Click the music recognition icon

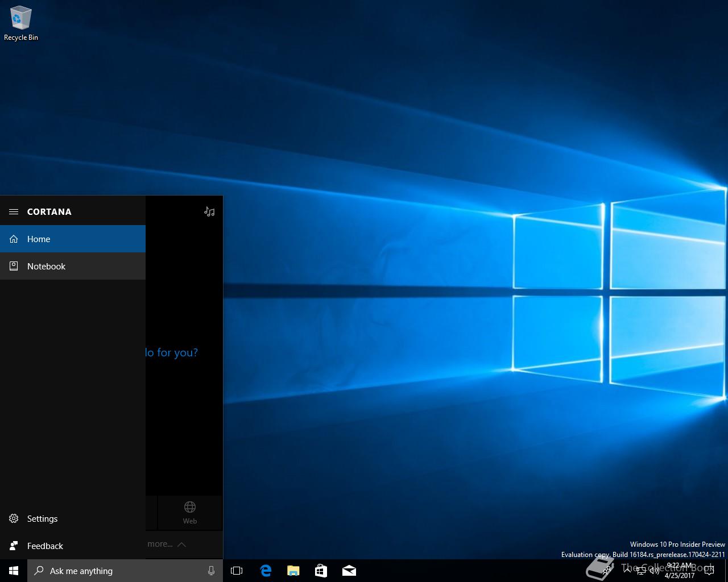click(x=209, y=211)
